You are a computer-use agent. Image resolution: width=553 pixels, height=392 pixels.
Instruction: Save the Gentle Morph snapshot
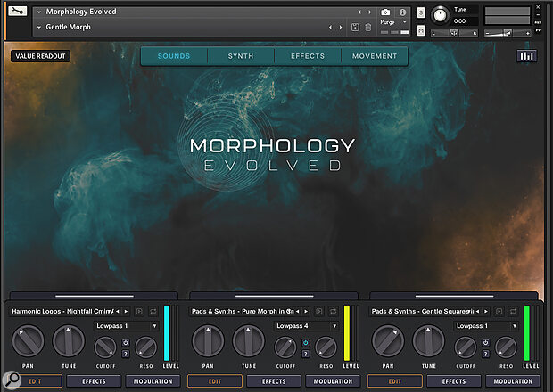355,27
